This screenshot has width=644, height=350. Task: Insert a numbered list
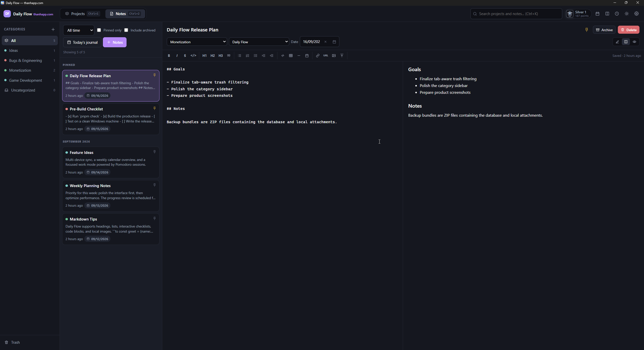pos(248,56)
